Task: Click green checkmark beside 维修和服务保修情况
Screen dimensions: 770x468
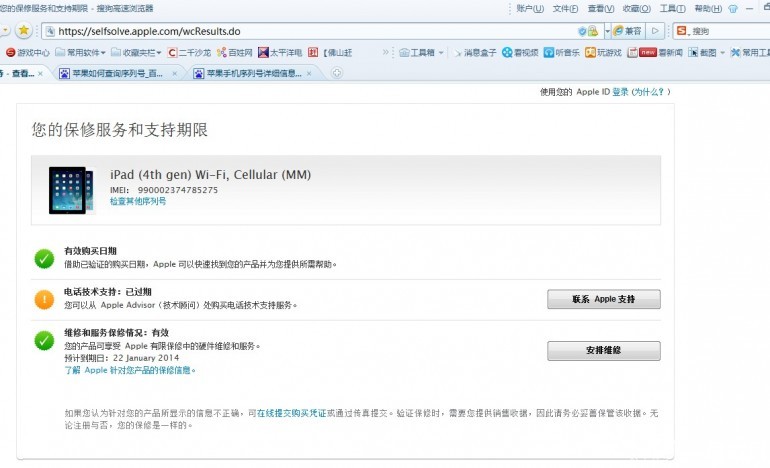Action: (44, 340)
